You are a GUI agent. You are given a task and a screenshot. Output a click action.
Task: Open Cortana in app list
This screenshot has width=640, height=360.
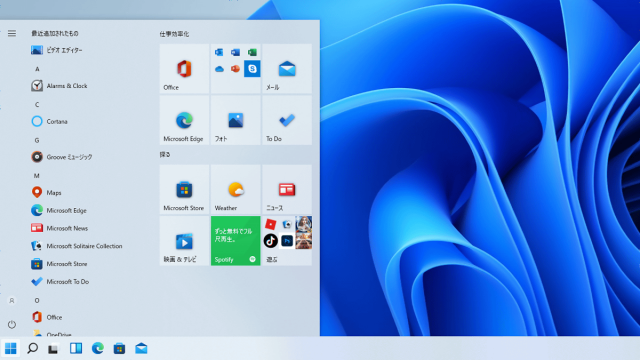(x=49, y=121)
